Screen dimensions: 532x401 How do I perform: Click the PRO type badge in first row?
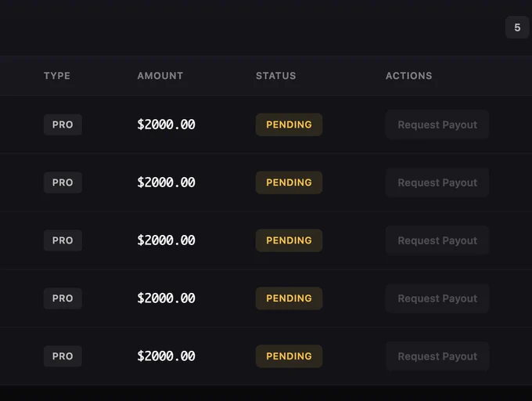(63, 125)
